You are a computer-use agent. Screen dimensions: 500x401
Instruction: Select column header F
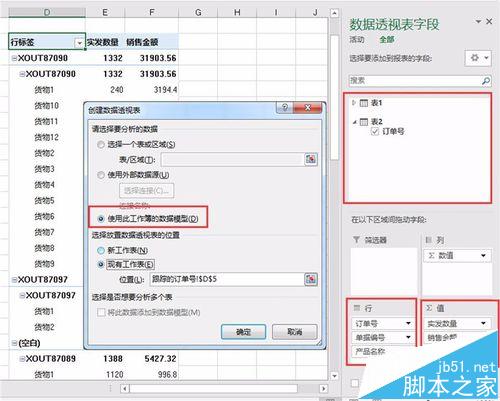(152, 13)
